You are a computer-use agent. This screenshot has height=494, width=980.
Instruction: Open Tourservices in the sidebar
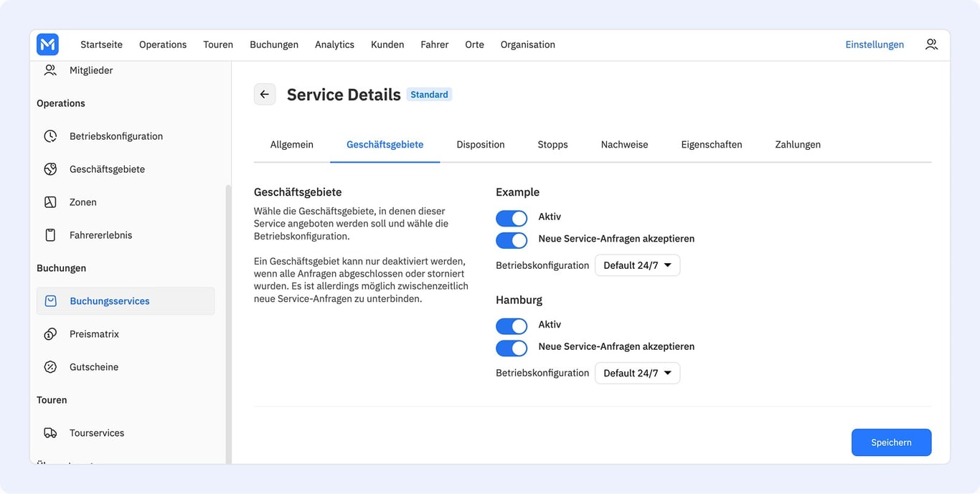[126, 433]
